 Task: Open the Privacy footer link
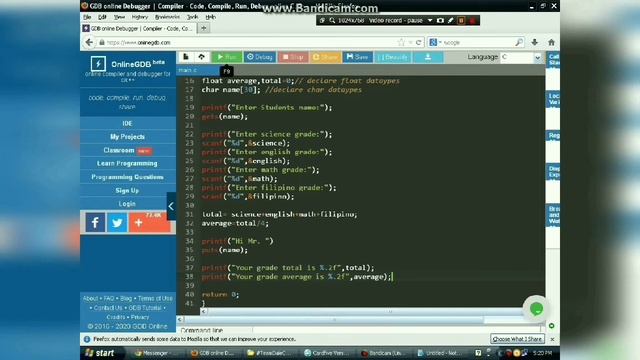140,317
